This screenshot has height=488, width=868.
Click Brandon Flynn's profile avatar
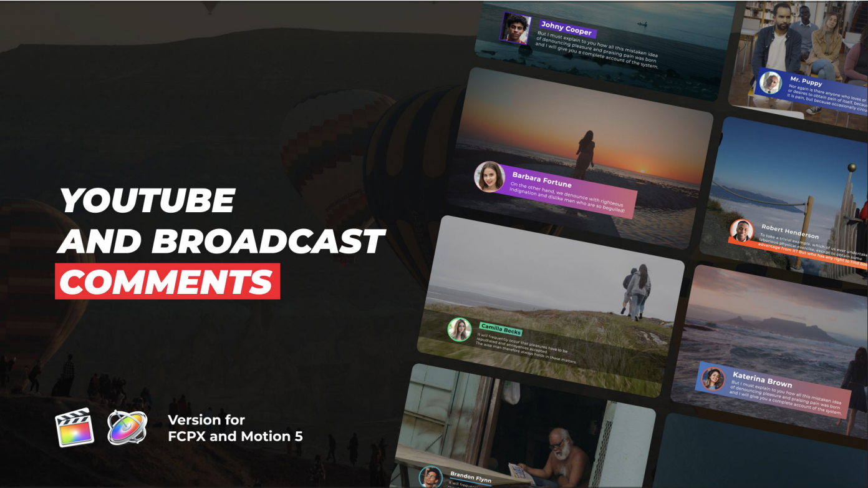430,477
